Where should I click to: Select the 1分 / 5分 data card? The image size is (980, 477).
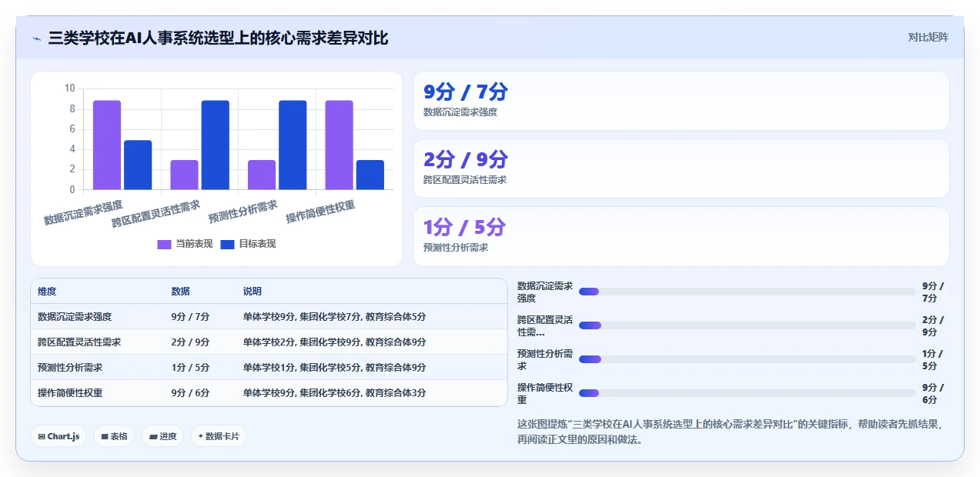point(681,236)
